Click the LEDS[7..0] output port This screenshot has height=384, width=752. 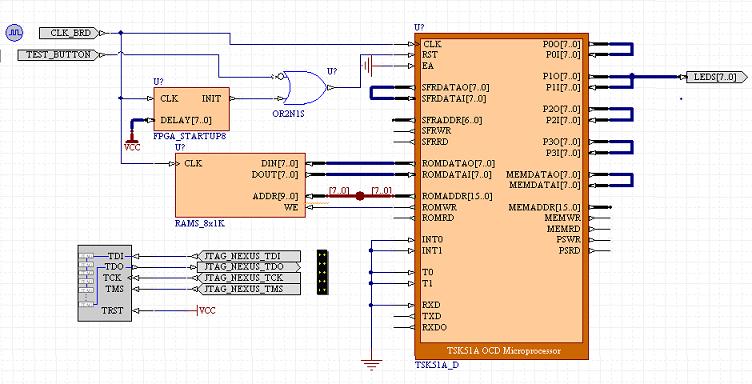point(716,77)
